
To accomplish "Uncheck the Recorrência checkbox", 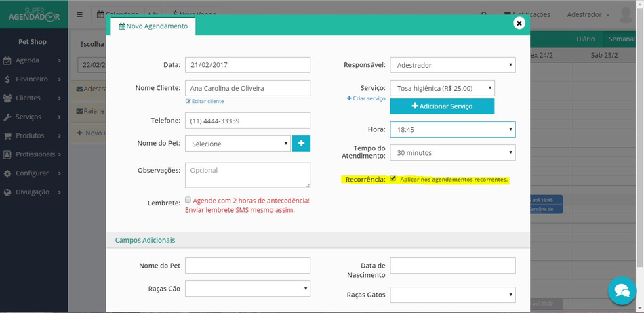I will (x=393, y=178).
